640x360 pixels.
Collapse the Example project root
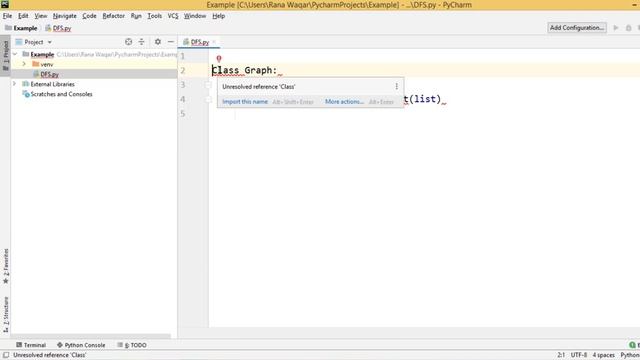coord(15,54)
